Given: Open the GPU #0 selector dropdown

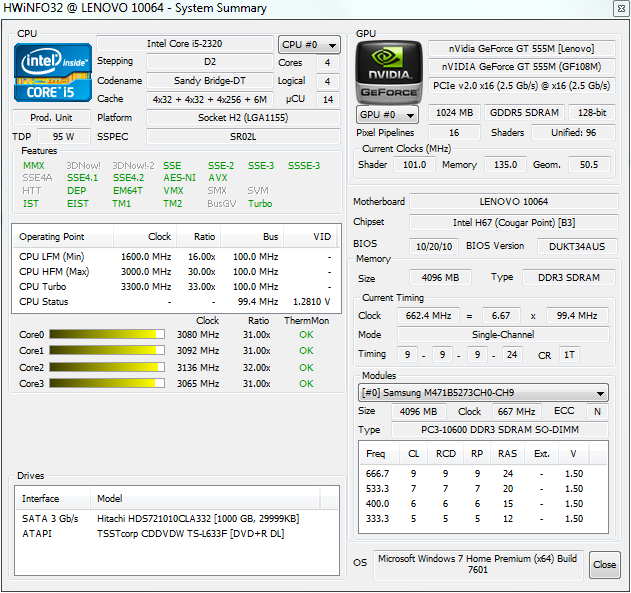Looking at the screenshot, I should pos(387,114).
